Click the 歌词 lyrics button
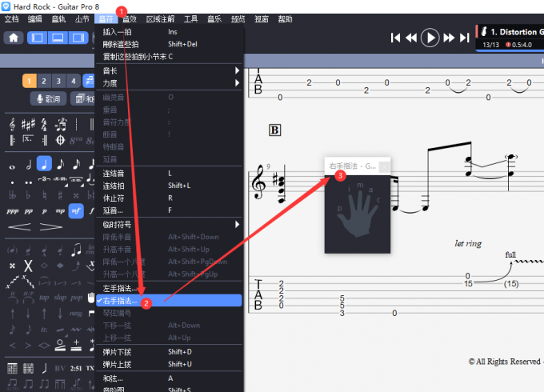This screenshot has width=544, height=392. coord(48,98)
